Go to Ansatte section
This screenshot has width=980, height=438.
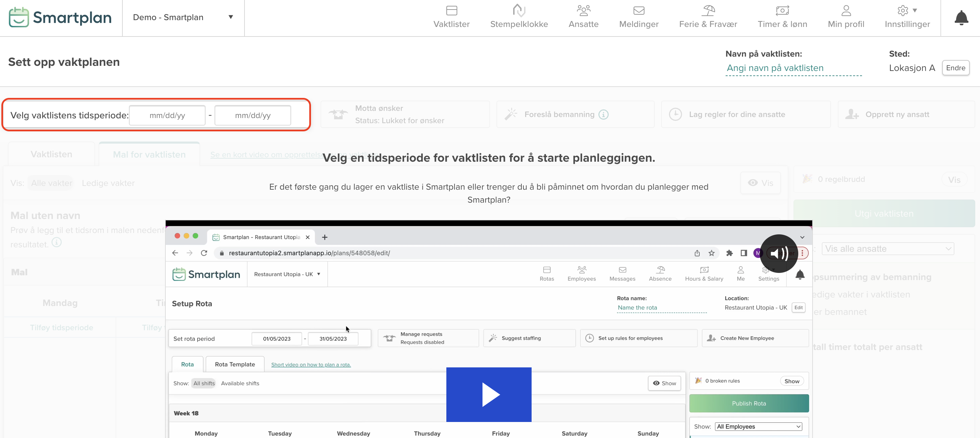click(x=583, y=17)
